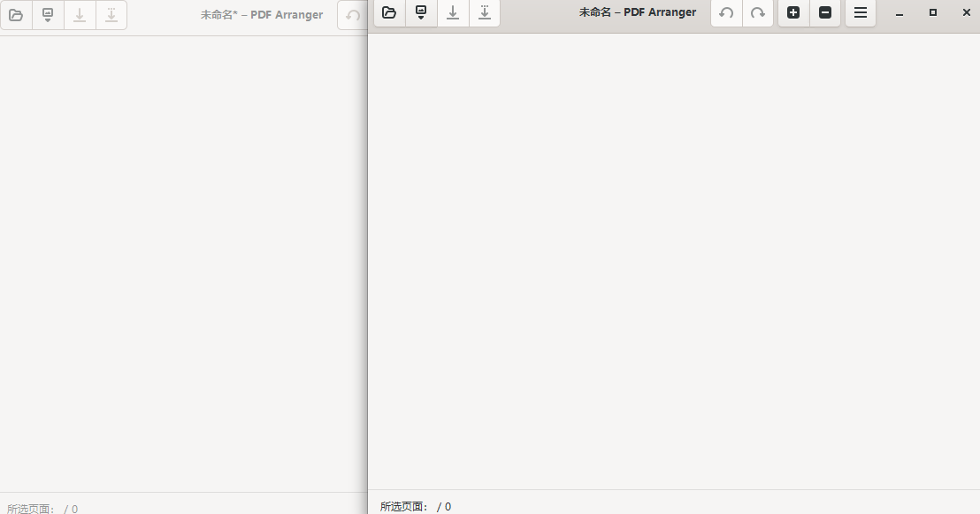
Task: Click Import icon in background window
Action: [48, 15]
